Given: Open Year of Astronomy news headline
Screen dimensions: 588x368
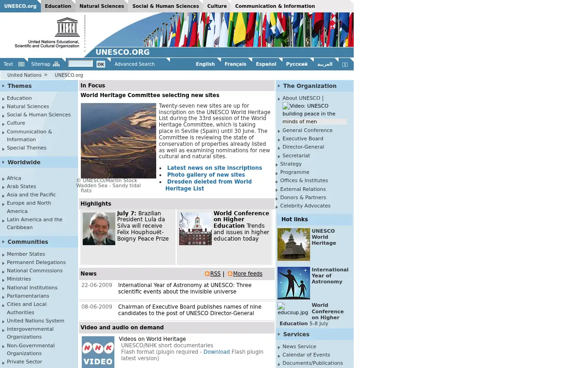Looking at the screenshot, I should 185,288.
